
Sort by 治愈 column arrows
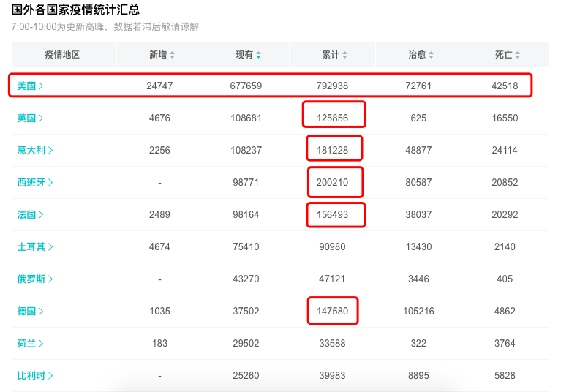click(431, 55)
